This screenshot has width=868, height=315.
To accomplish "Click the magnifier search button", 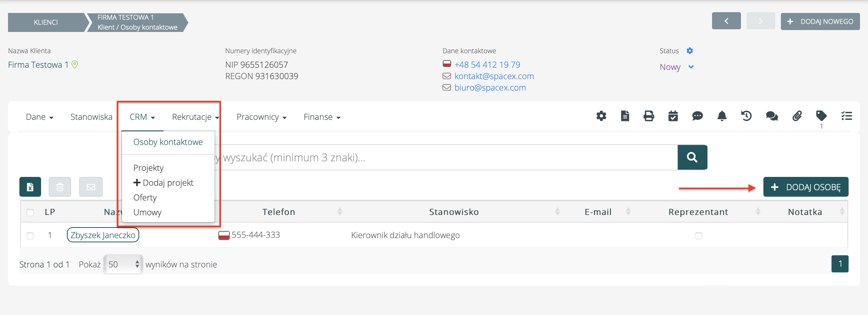I will 692,157.
